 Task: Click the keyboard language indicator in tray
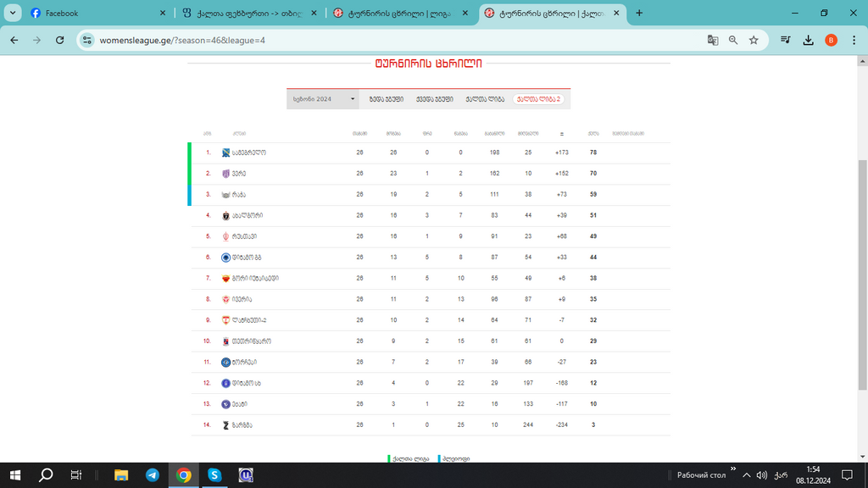point(781,475)
